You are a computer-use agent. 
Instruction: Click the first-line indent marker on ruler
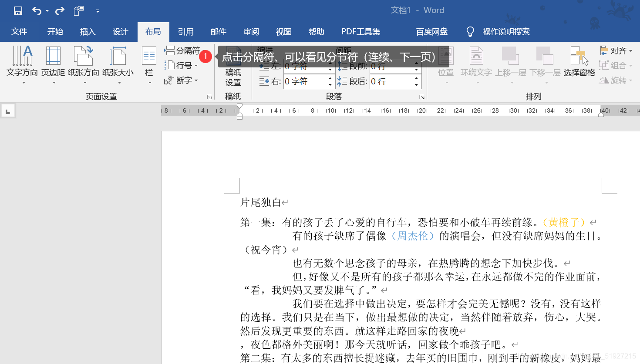coord(239,107)
